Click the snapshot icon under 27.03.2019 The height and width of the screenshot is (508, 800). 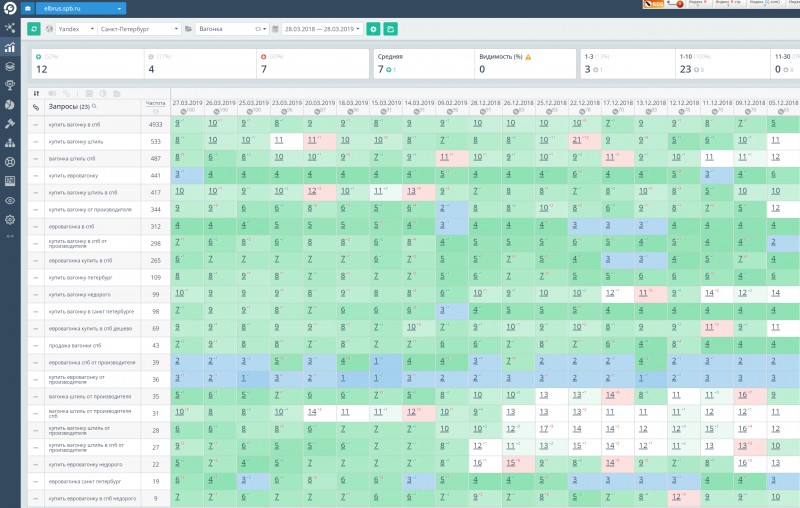pos(183,111)
